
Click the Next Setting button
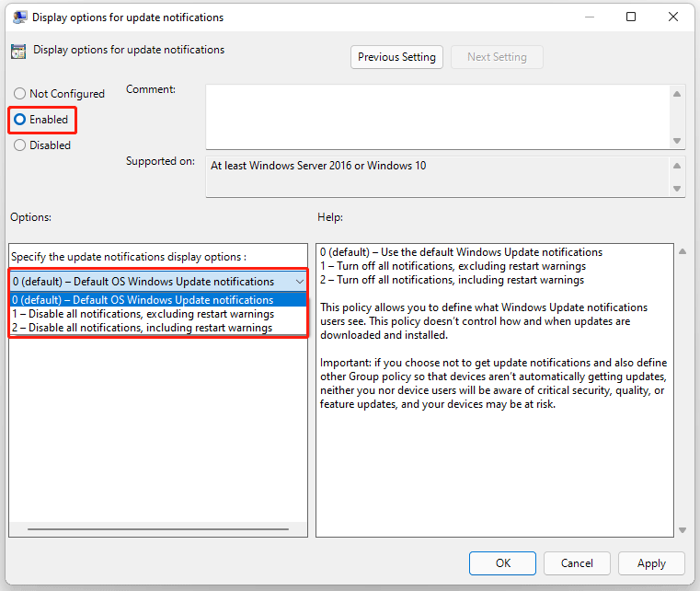(497, 57)
